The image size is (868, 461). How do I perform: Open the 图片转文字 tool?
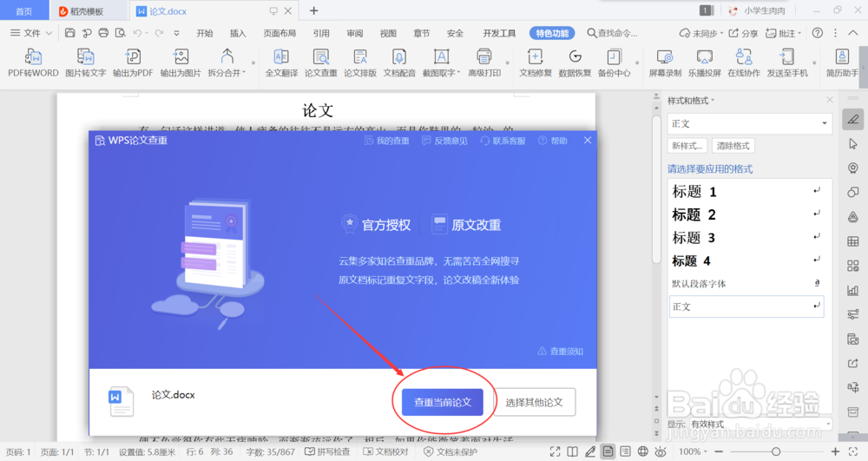click(x=85, y=63)
